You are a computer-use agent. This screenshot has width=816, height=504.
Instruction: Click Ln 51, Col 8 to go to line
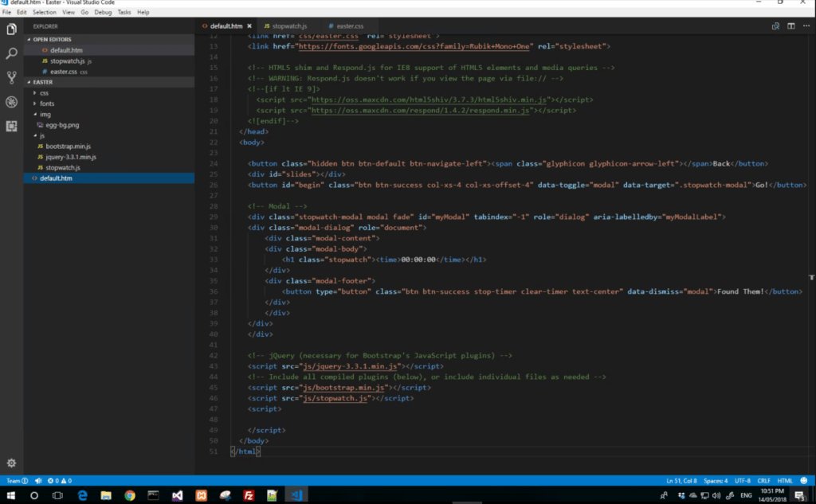click(681, 481)
